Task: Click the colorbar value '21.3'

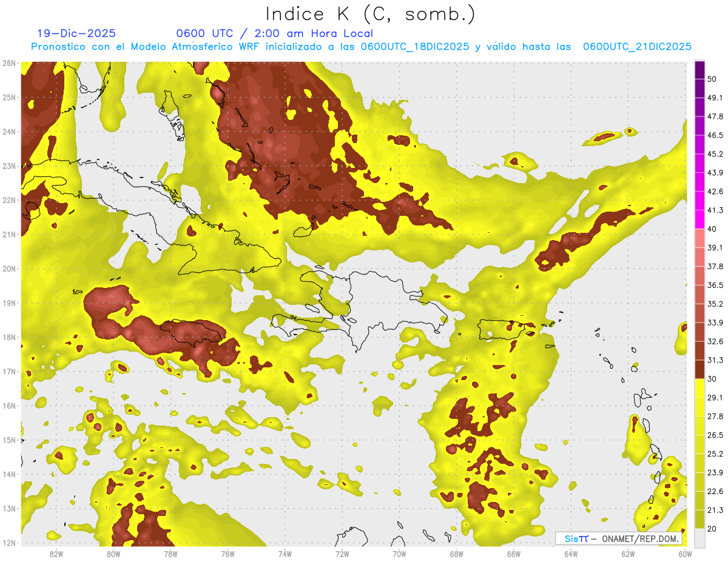Action: tap(715, 510)
